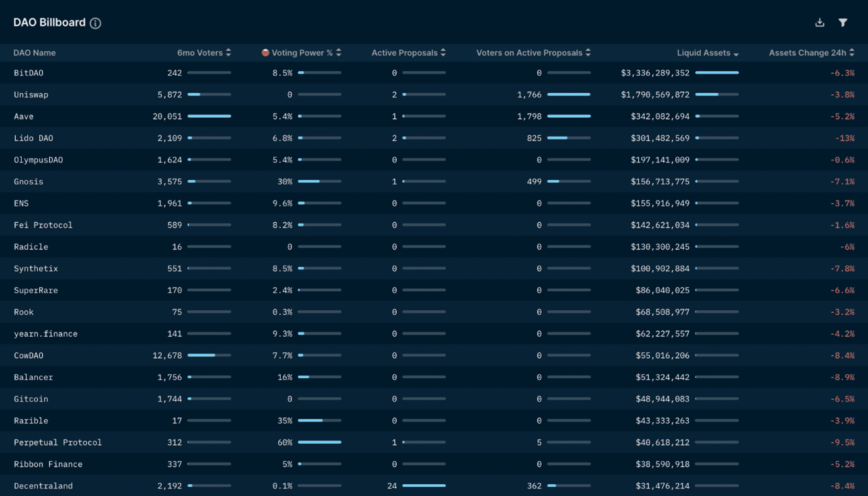
Task: Click Rarible's 35% voting power value
Action: [285, 420]
